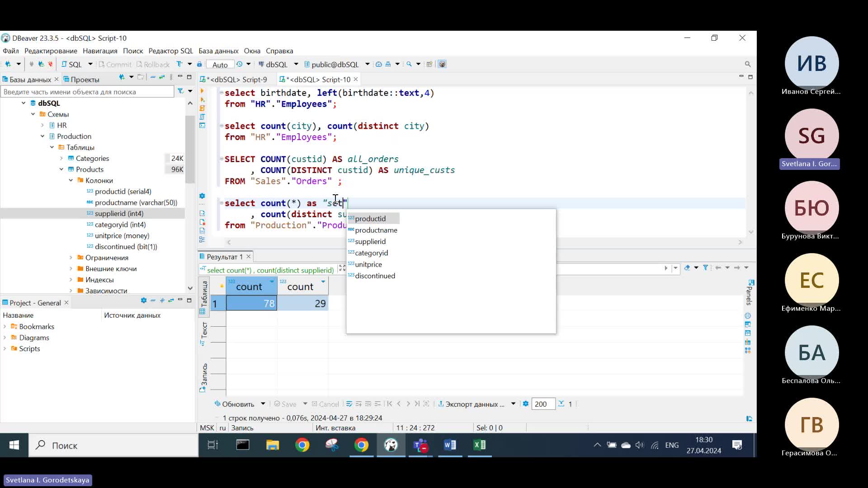Expand the HR schema node
This screenshot has height=488, width=868.
(42, 125)
